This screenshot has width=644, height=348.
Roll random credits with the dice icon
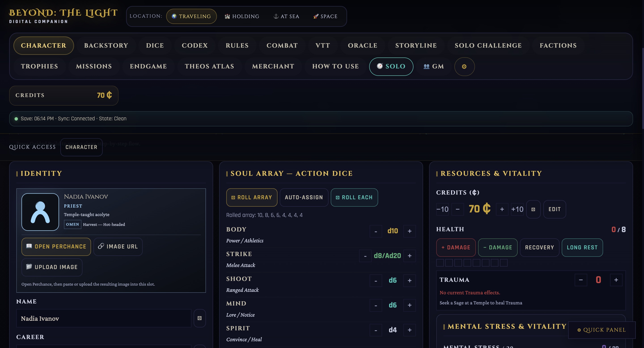coord(533,209)
